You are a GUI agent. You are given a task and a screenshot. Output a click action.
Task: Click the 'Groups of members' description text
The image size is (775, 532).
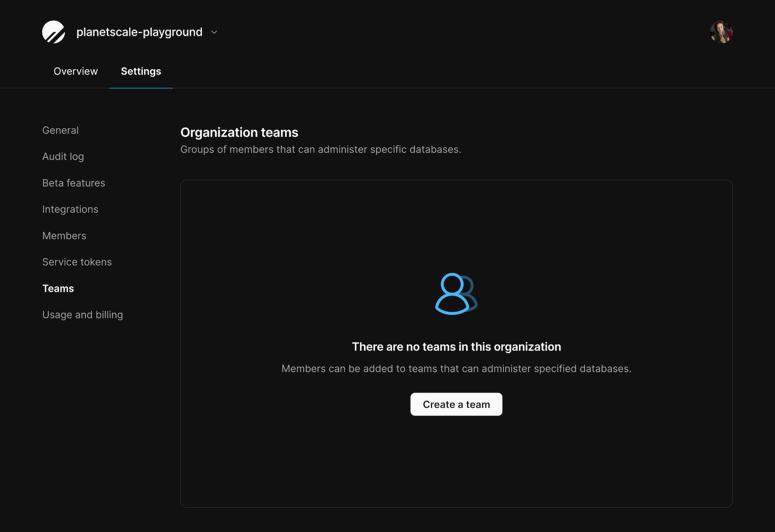tap(320, 149)
